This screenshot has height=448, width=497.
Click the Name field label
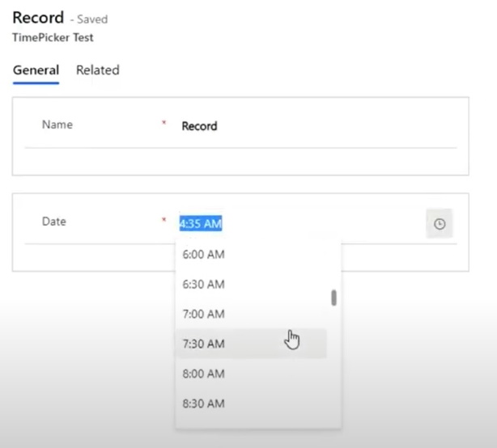click(x=57, y=125)
